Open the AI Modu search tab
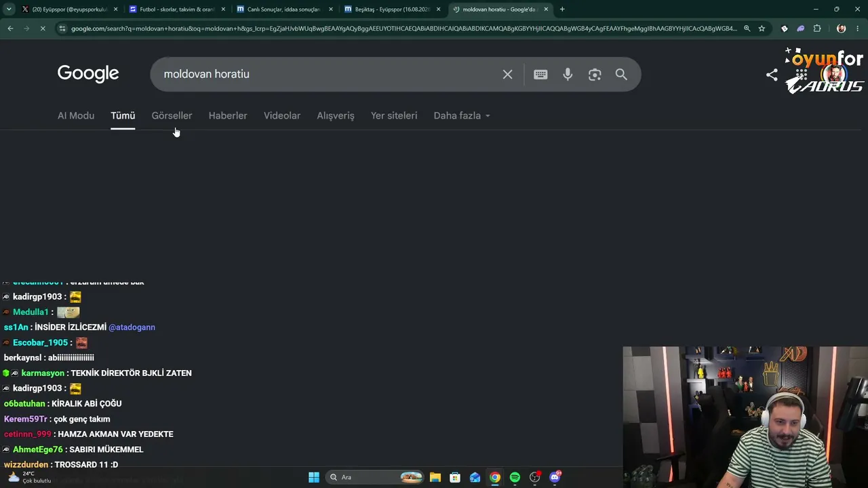Viewport: 868px width, 488px height. point(76,115)
